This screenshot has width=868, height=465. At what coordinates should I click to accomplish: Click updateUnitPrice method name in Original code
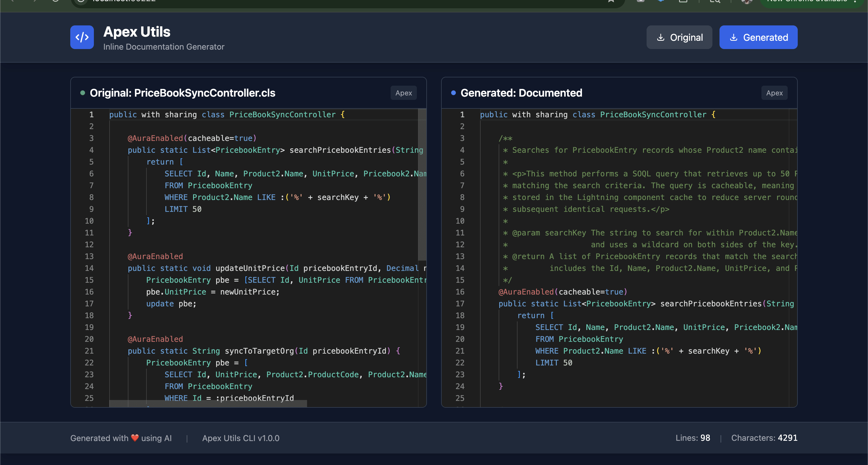pos(250,268)
